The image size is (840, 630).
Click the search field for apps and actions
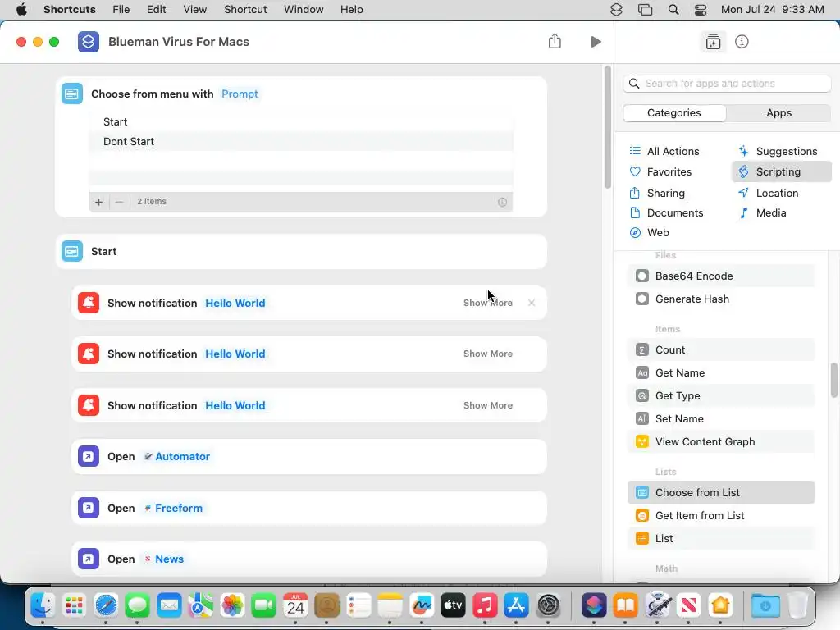point(727,84)
